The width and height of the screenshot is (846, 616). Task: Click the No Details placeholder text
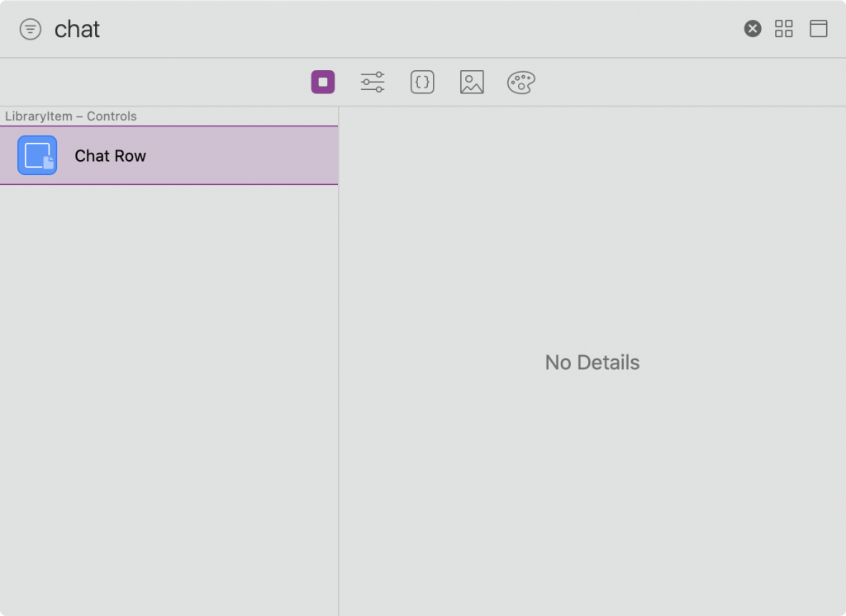[x=592, y=362]
